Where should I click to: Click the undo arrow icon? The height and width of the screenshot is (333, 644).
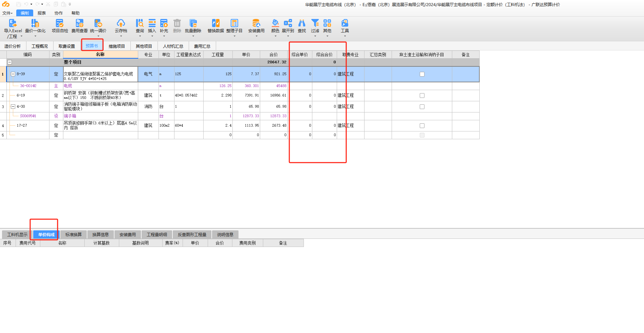[26, 4]
